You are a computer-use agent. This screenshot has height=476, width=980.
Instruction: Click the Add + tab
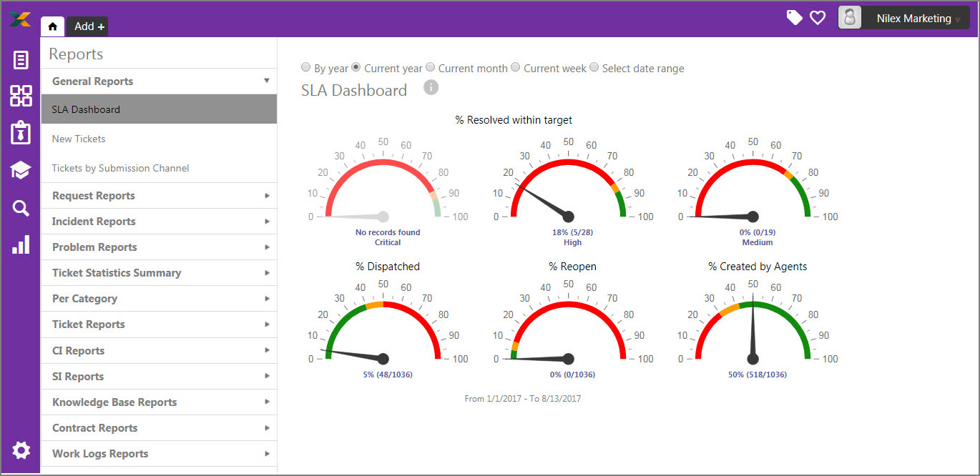89,26
